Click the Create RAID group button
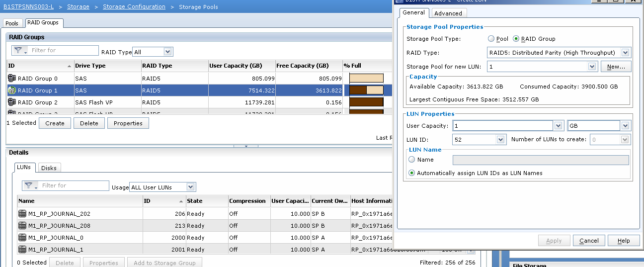Viewport: 644px width, 267px height. (x=55, y=123)
